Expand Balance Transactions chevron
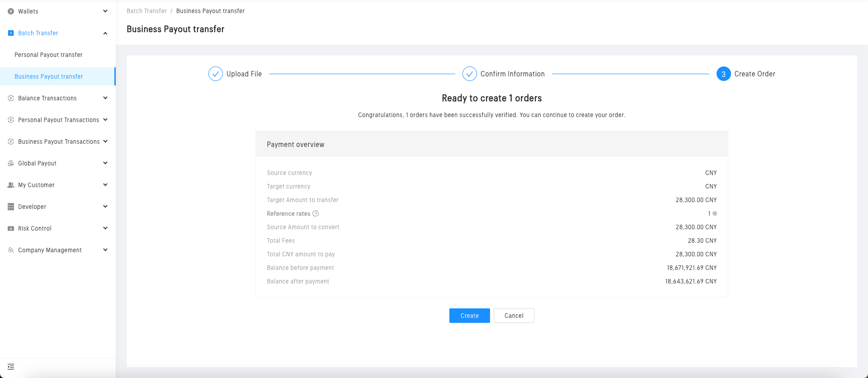The image size is (868, 378). point(105,98)
